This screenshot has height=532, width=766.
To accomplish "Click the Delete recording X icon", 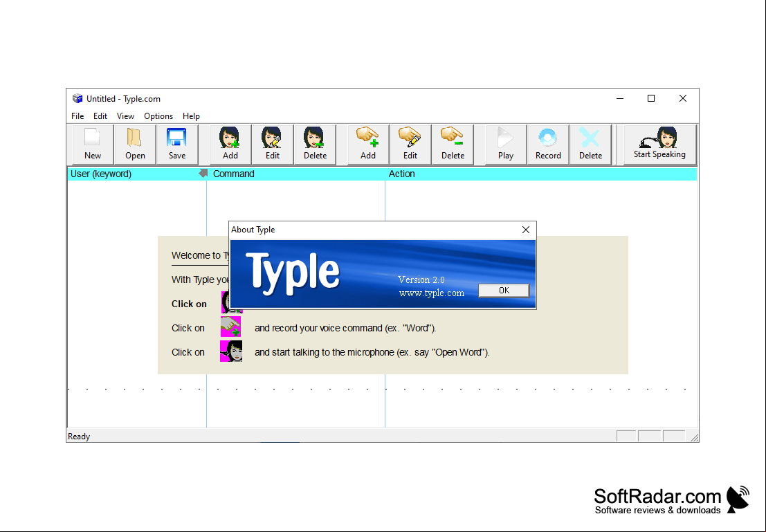I will pos(590,144).
